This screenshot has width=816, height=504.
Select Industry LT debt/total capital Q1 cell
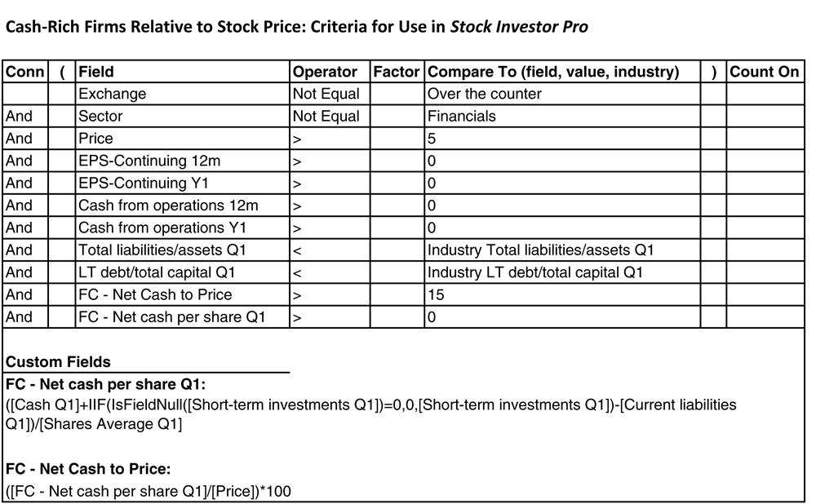pos(562,272)
